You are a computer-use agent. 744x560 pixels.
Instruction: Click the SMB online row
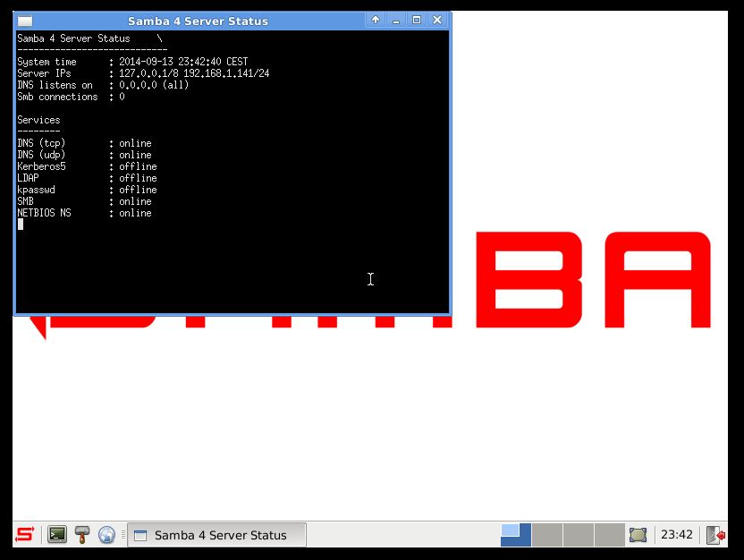(x=84, y=201)
